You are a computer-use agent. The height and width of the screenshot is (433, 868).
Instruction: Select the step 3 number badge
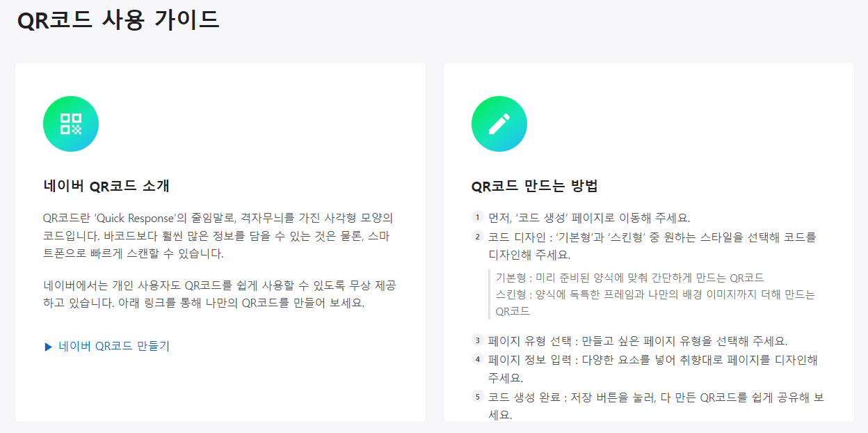point(478,340)
